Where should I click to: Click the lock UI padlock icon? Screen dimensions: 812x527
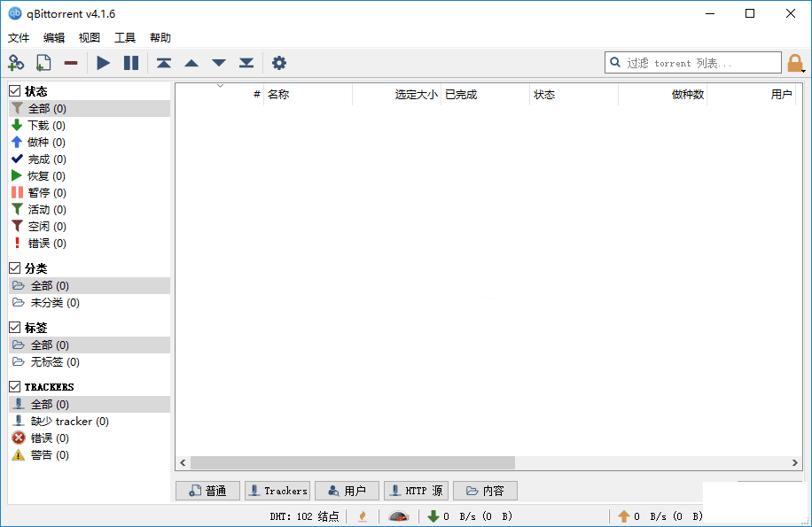pos(794,63)
